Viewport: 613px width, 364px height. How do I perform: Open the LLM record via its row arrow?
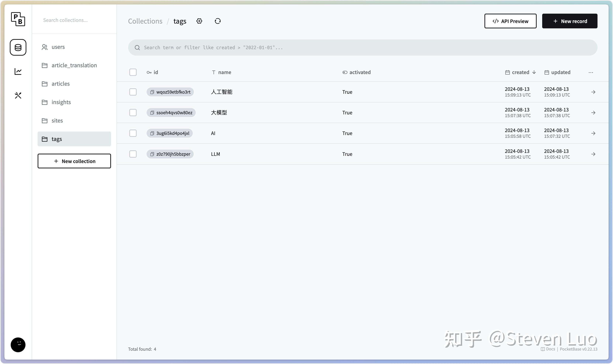tap(593, 154)
